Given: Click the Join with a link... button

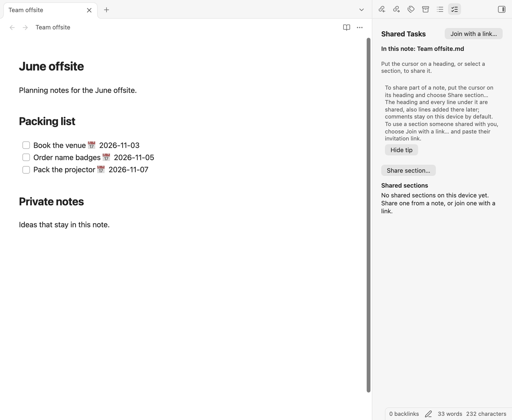Looking at the screenshot, I should click(x=474, y=34).
